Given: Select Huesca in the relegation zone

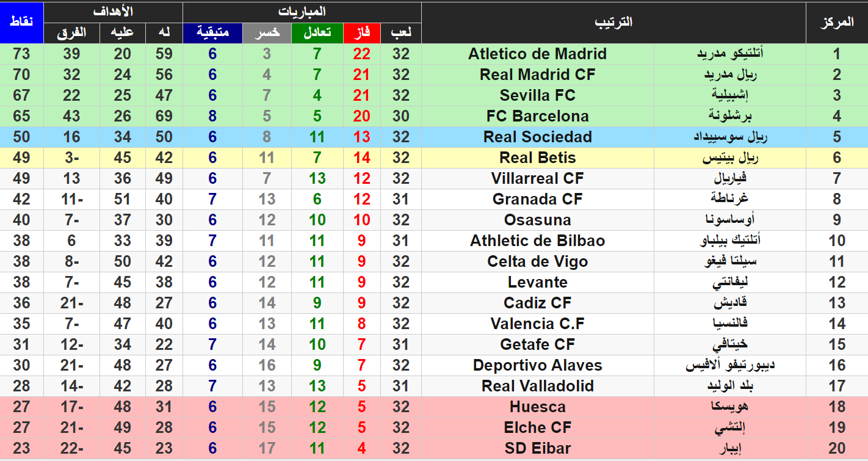Looking at the screenshot, I should coord(538,407).
